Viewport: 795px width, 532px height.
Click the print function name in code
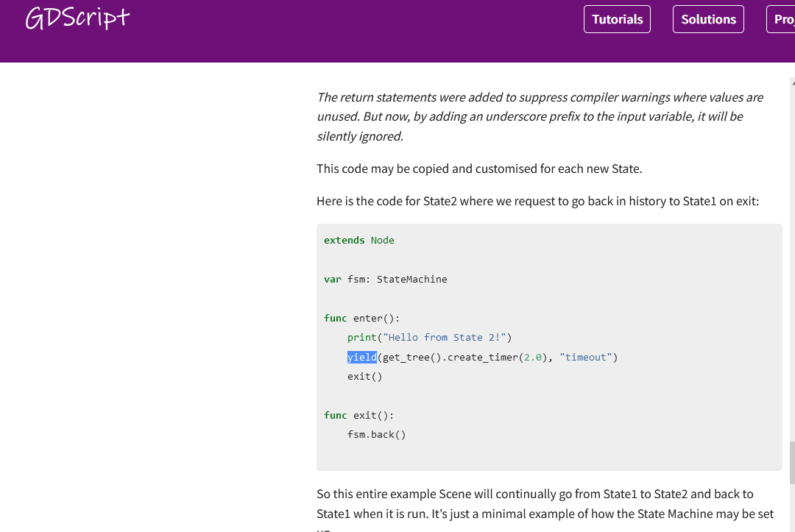[361, 337]
